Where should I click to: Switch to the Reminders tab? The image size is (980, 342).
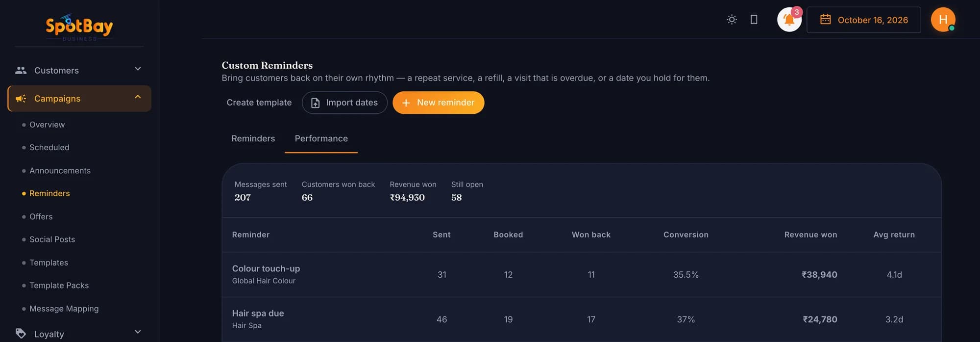(253, 138)
